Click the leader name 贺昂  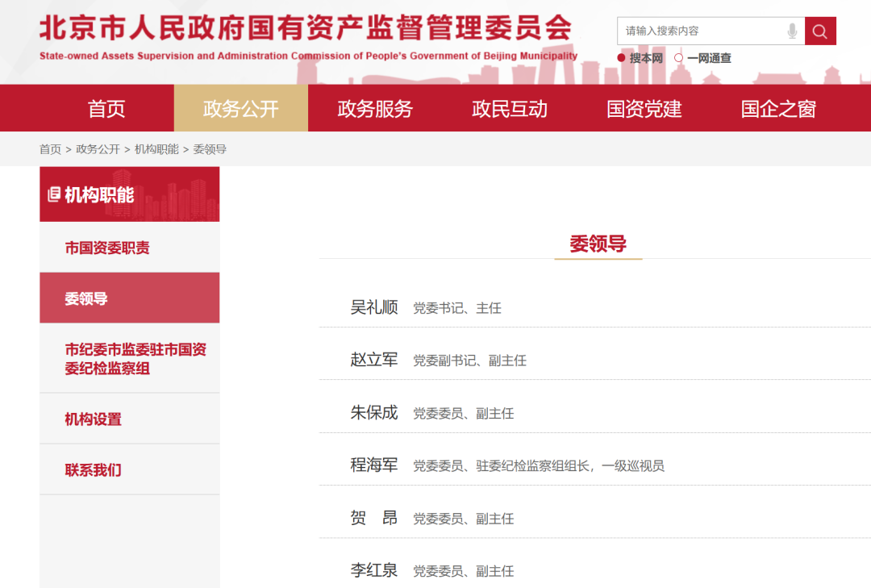[x=374, y=517]
